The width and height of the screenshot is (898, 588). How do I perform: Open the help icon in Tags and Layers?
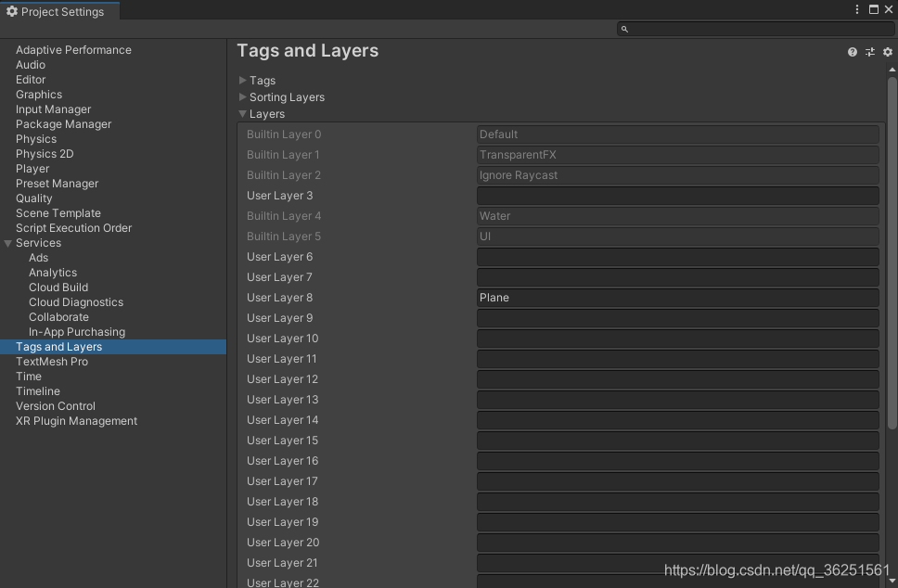click(x=852, y=52)
